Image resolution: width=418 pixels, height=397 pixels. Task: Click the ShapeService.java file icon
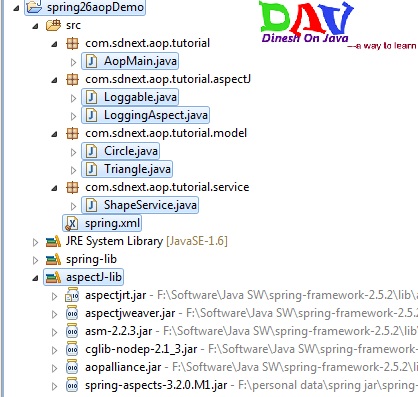pyautogui.click(x=91, y=205)
